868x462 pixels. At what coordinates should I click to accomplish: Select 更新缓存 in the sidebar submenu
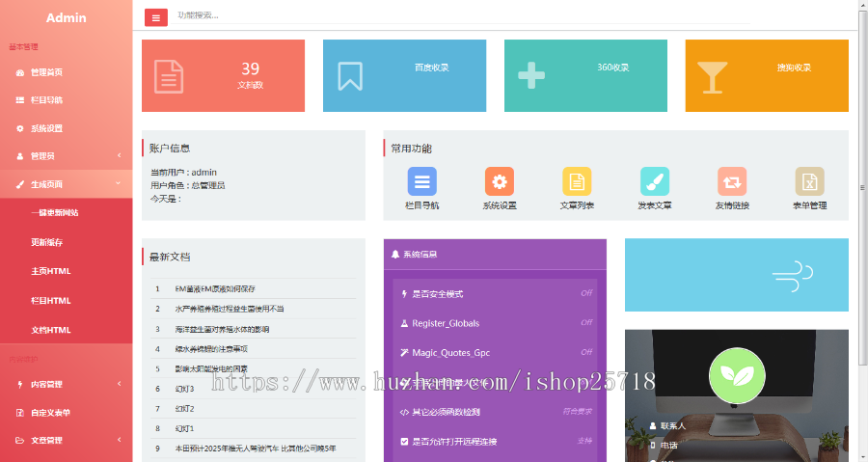click(46, 242)
